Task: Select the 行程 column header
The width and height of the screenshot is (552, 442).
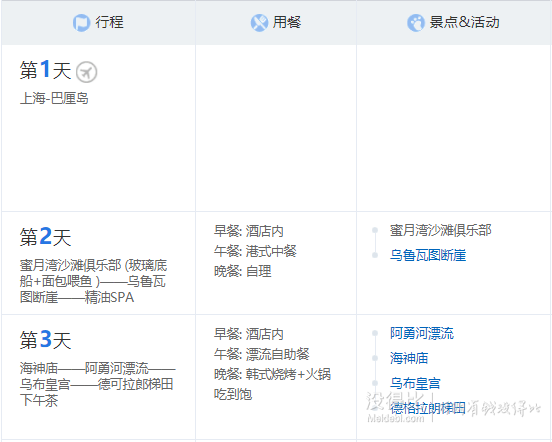Action: click(x=98, y=23)
